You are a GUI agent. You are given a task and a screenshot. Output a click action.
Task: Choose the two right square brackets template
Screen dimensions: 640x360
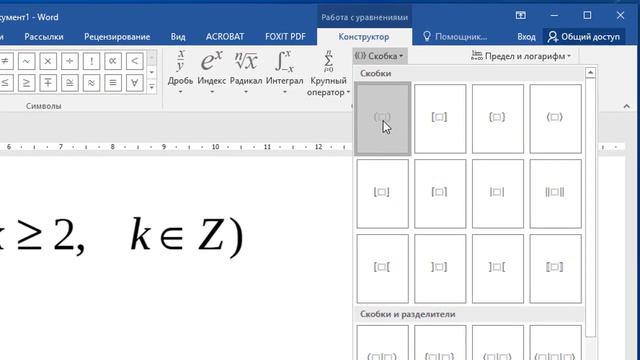440,269
